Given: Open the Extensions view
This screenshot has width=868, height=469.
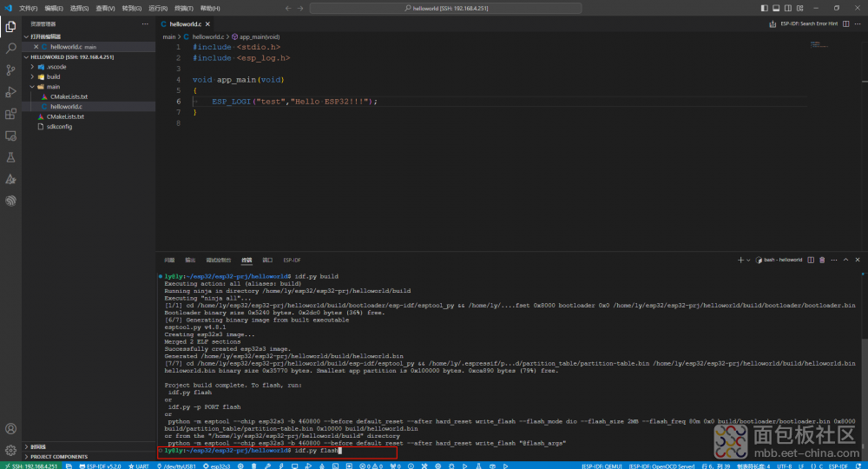Looking at the screenshot, I should coord(10,114).
